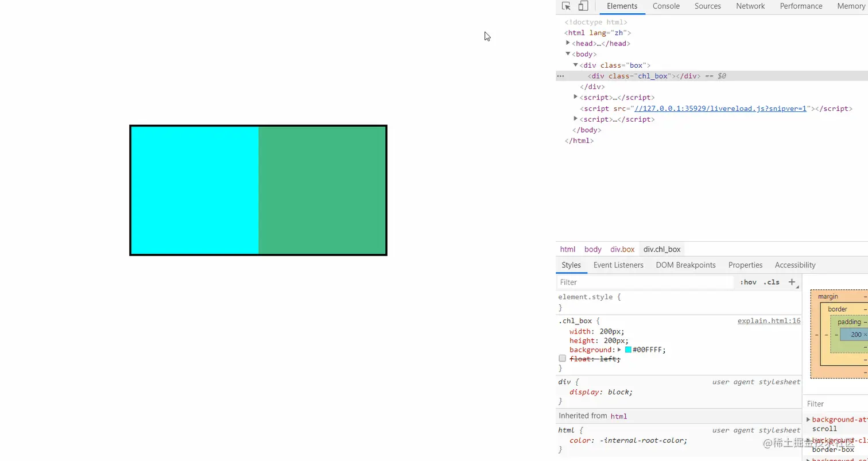The height and width of the screenshot is (461, 868).
Task: Open the Console panel
Action: (665, 6)
